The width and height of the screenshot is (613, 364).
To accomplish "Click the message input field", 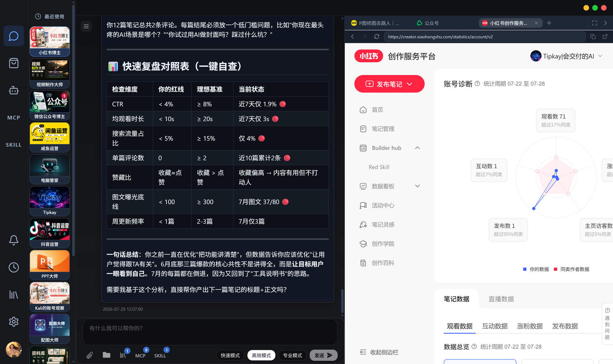I will pyautogui.click(x=210, y=331).
